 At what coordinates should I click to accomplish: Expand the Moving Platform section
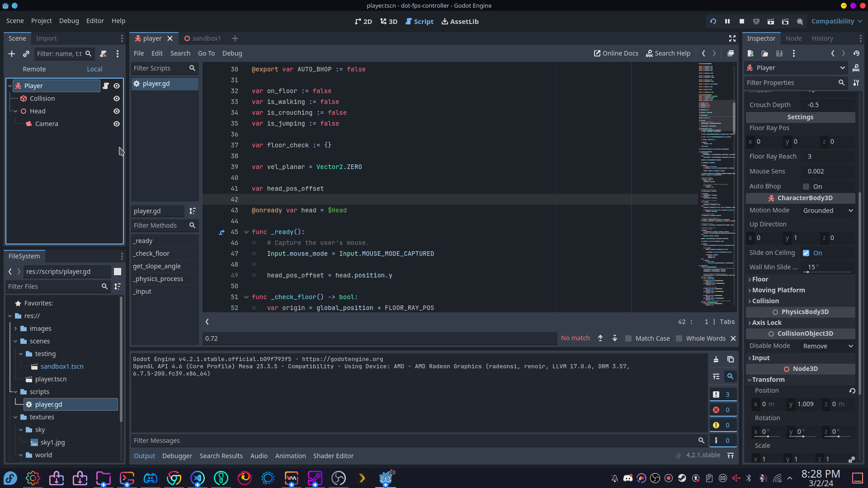pyautogui.click(x=778, y=290)
